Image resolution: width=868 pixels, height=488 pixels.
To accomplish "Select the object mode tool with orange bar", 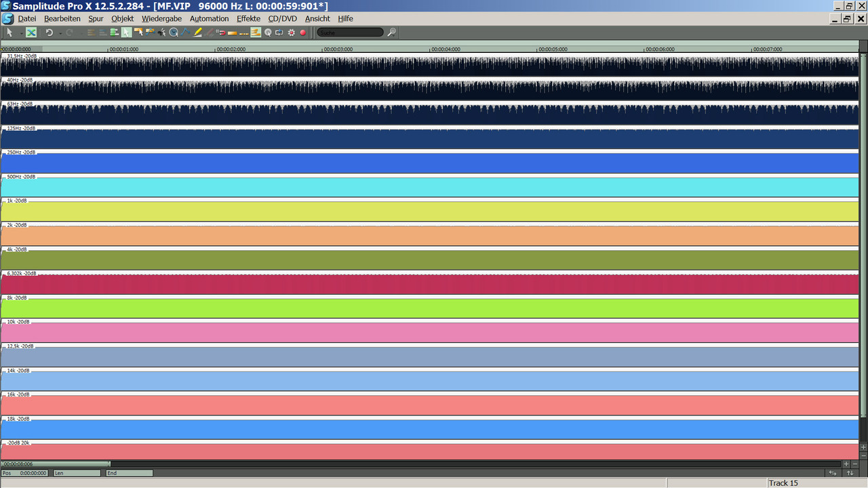I will tap(138, 32).
